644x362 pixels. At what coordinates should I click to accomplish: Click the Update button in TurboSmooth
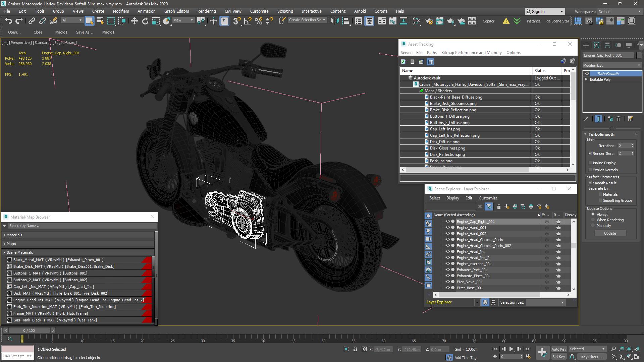(x=610, y=233)
